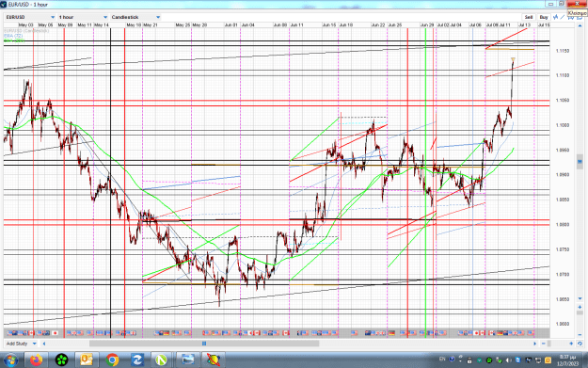Image resolution: width=588 pixels, height=368 pixels.
Task: Click the May 03 date axis label
Action: (26, 24)
